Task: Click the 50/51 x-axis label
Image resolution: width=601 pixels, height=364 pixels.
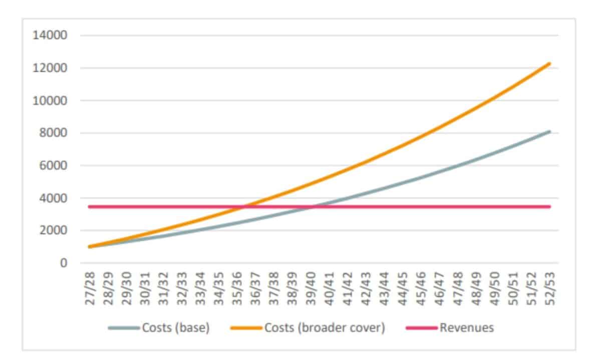Action: [x=513, y=289]
